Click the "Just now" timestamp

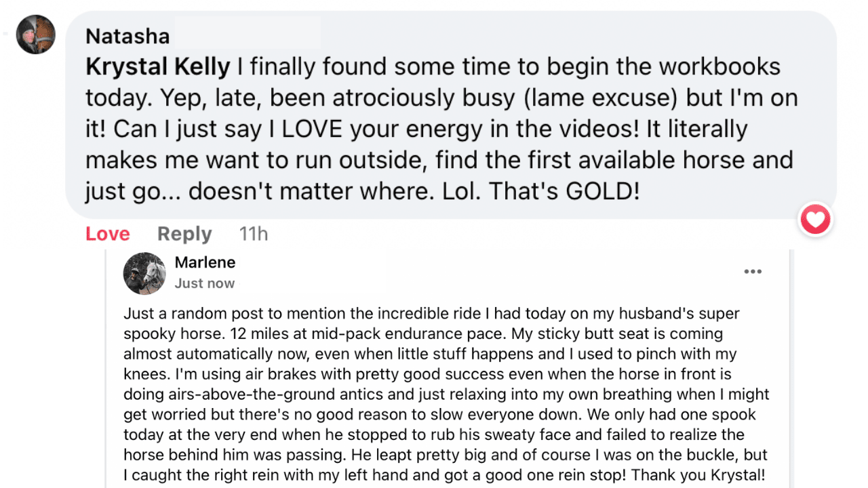pos(204,283)
